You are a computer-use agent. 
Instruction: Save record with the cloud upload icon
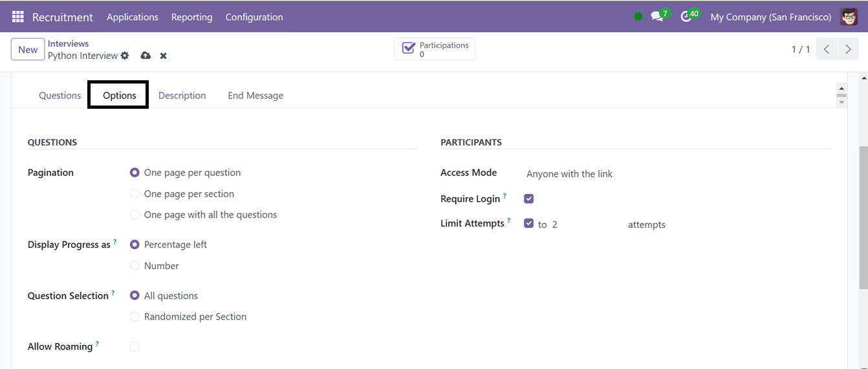(x=146, y=56)
